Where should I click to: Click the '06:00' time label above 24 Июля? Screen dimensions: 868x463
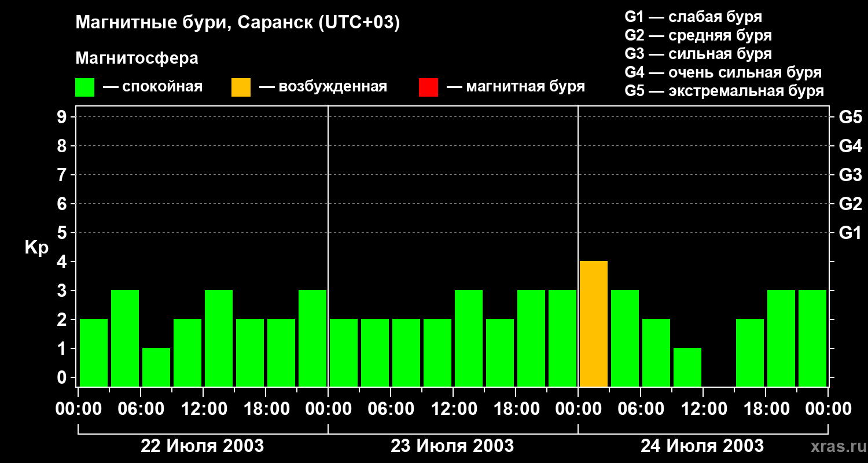point(641,409)
